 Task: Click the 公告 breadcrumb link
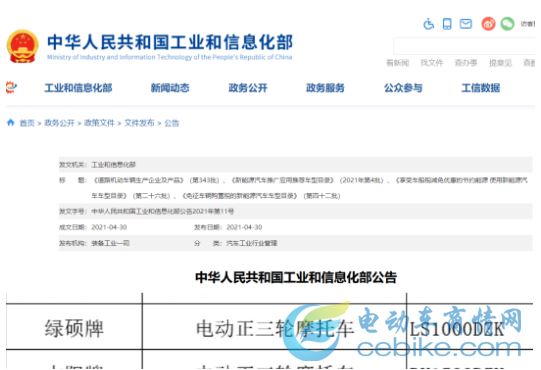coord(171,123)
